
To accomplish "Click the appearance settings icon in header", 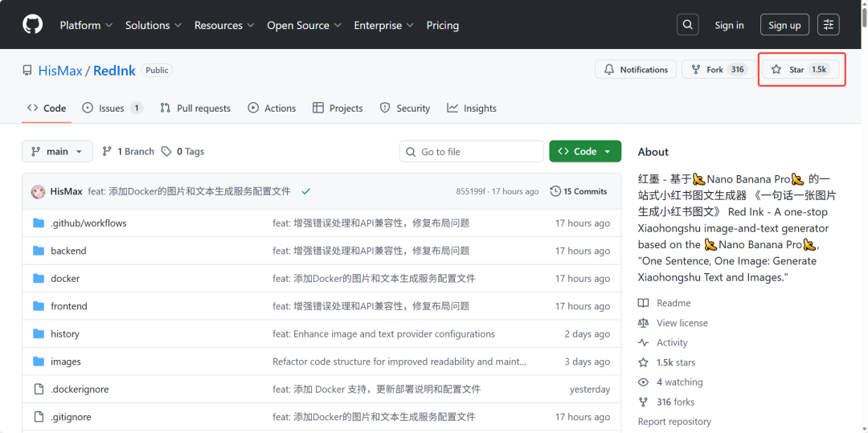I will pyautogui.click(x=828, y=25).
